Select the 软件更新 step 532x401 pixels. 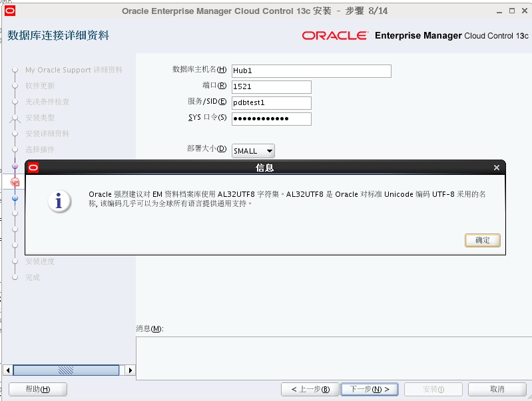click(x=40, y=86)
